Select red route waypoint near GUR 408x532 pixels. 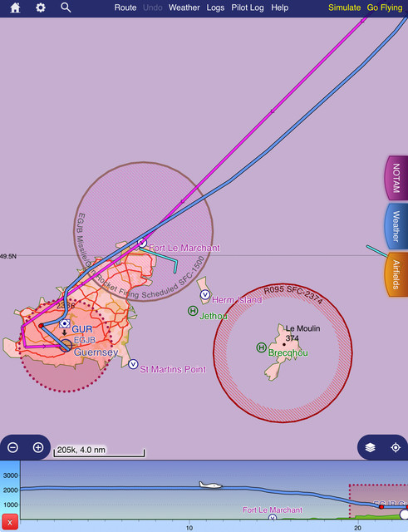point(41,326)
